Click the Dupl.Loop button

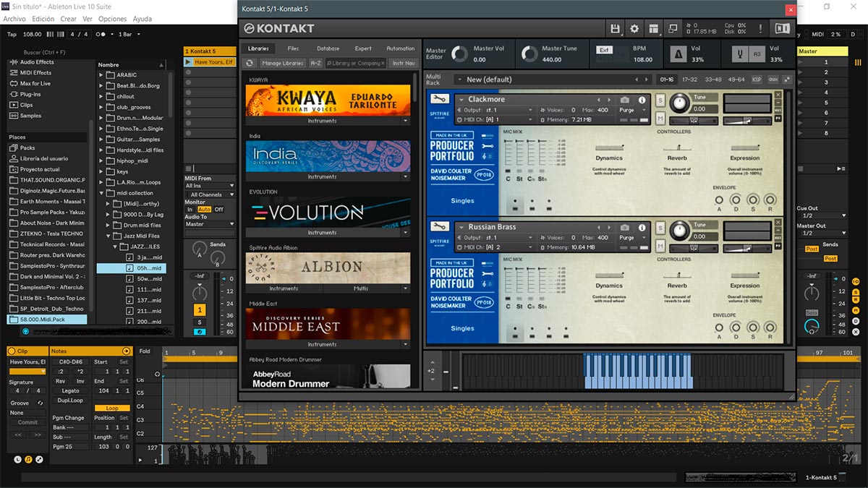(x=70, y=400)
